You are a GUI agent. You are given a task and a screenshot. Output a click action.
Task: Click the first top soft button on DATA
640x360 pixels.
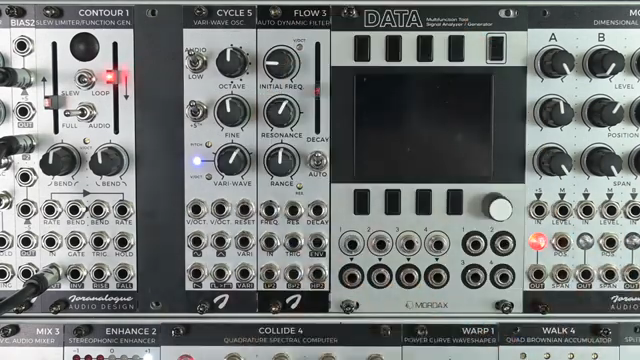click(x=362, y=49)
